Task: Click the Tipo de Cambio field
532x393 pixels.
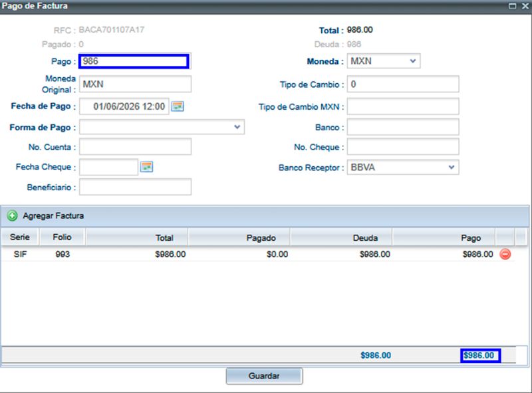Action: coord(403,84)
